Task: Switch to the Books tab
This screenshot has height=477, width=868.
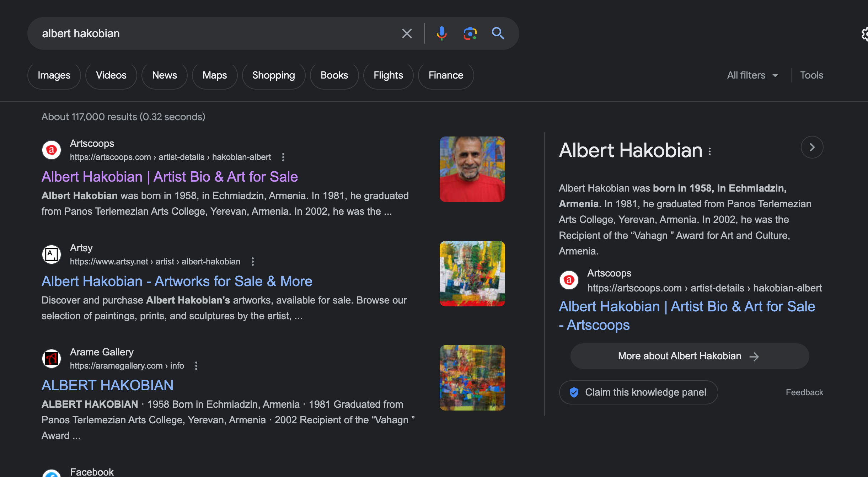Action: [334, 75]
